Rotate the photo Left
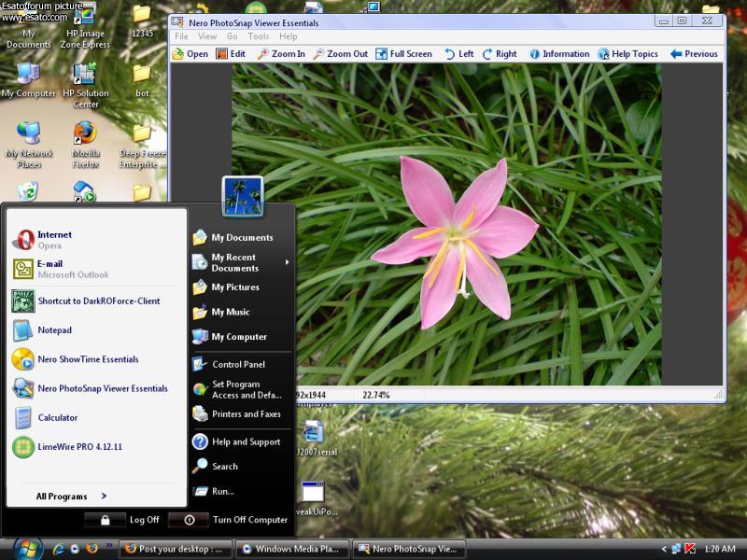Screen dimensions: 747x560 point(458,54)
